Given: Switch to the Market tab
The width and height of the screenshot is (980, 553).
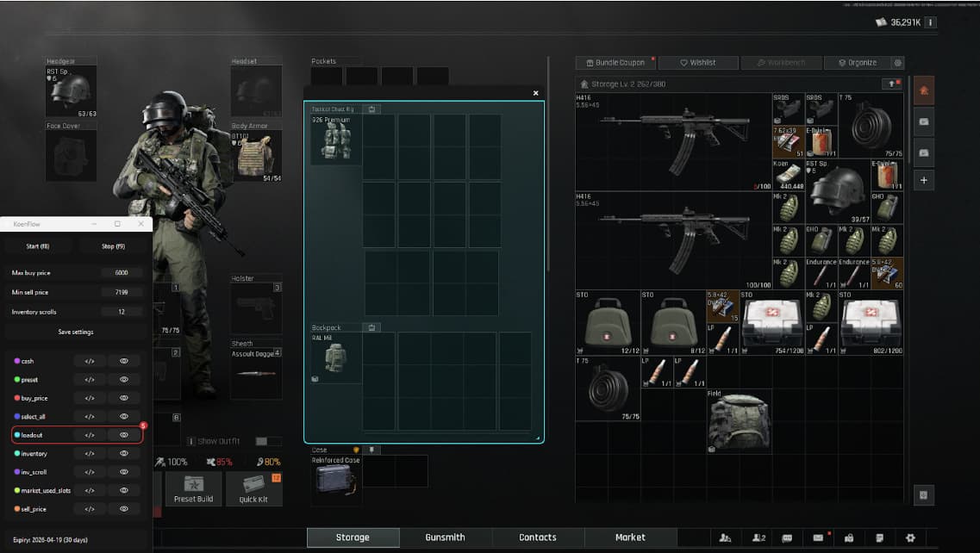Looking at the screenshot, I should point(629,537).
